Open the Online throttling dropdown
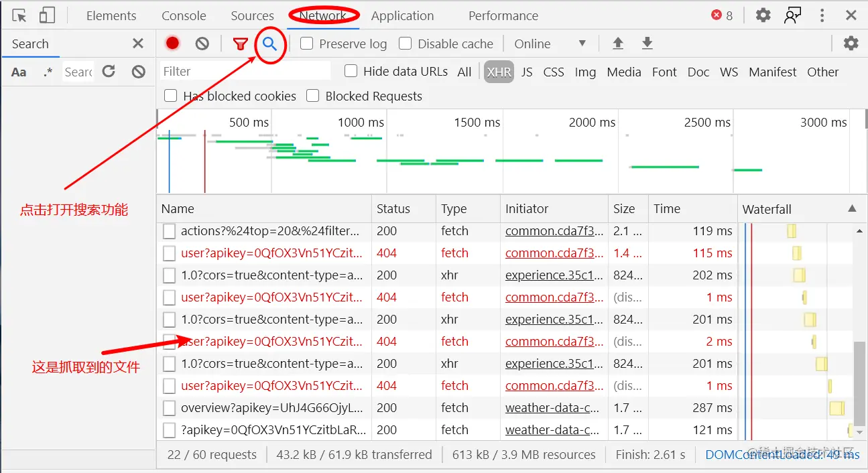868x473 pixels. pyautogui.click(x=550, y=44)
